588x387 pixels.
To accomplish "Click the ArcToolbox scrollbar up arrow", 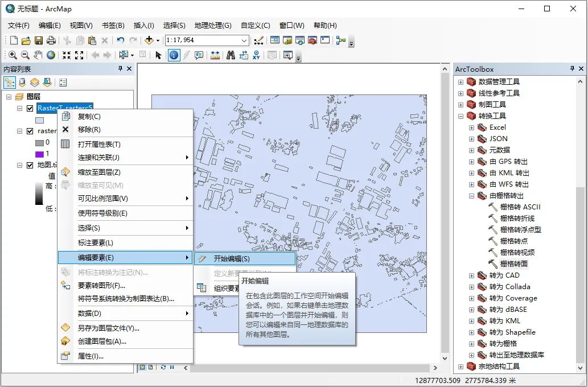I will (x=580, y=81).
